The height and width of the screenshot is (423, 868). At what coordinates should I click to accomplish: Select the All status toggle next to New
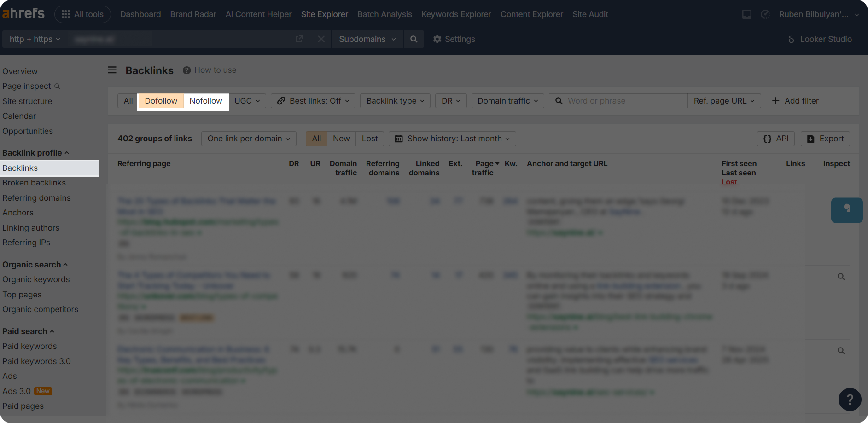point(316,139)
